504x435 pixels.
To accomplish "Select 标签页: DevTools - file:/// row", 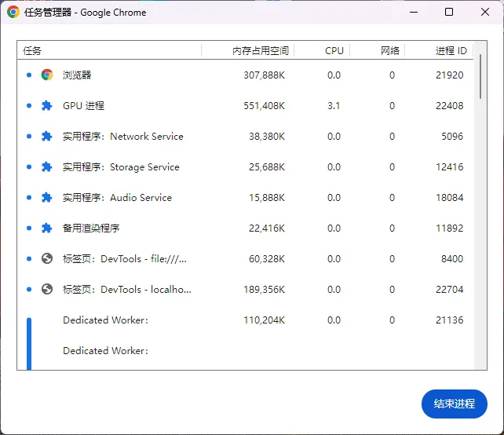I will (x=245, y=258).
